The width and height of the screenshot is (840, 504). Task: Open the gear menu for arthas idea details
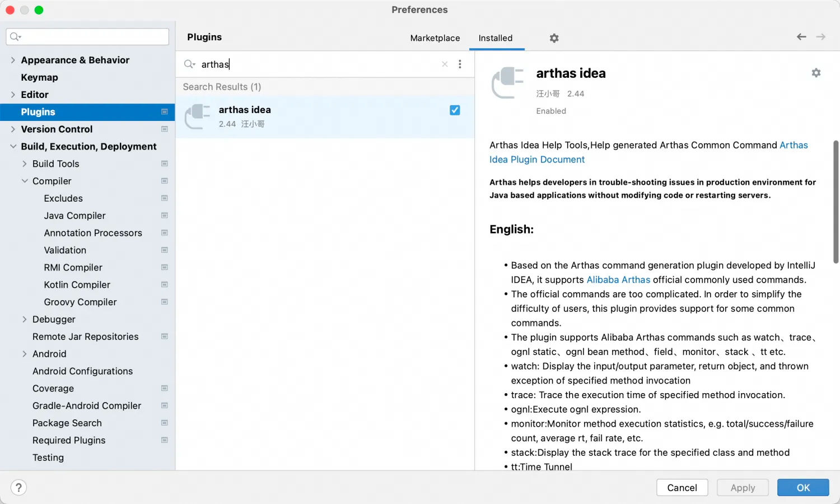pyautogui.click(x=816, y=73)
